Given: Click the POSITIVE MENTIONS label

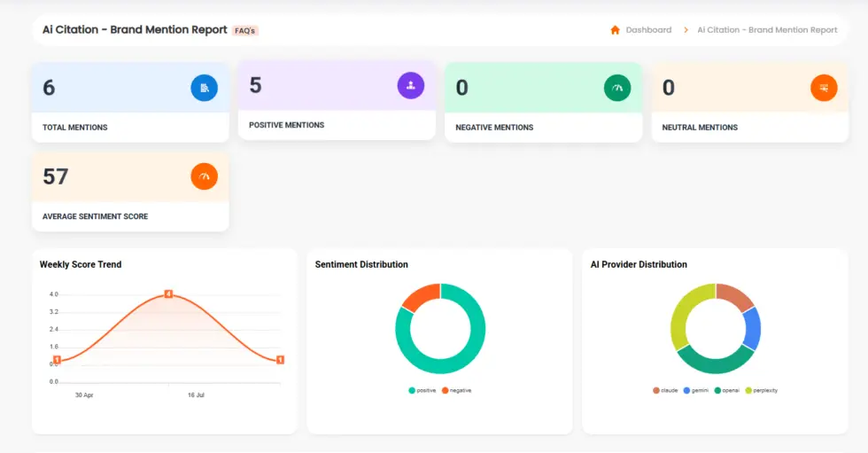Looking at the screenshot, I should pos(286,125).
